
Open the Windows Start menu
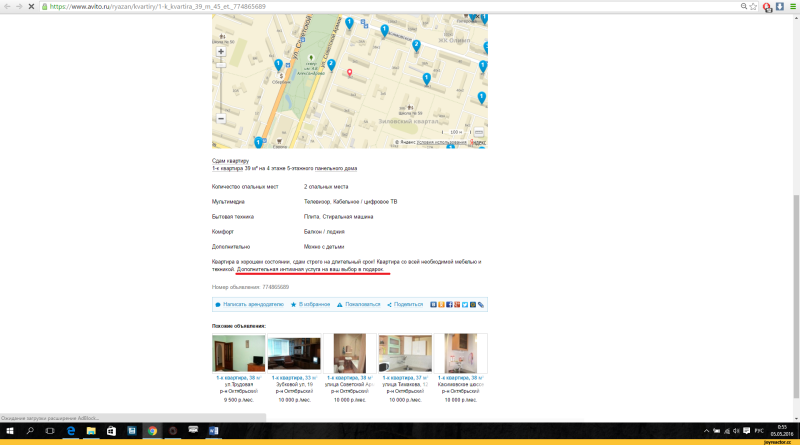(x=9, y=431)
